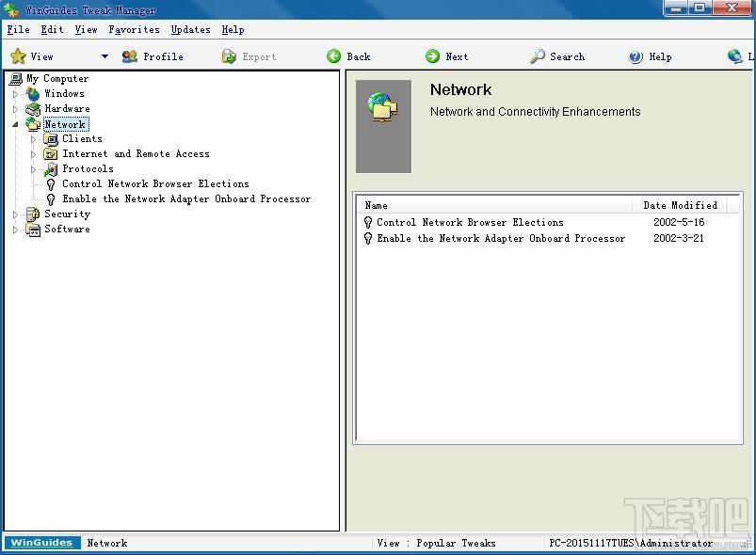Click the Export toolbar icon
The width and height of the screenshot is (756, 555).
click(229, 56)
